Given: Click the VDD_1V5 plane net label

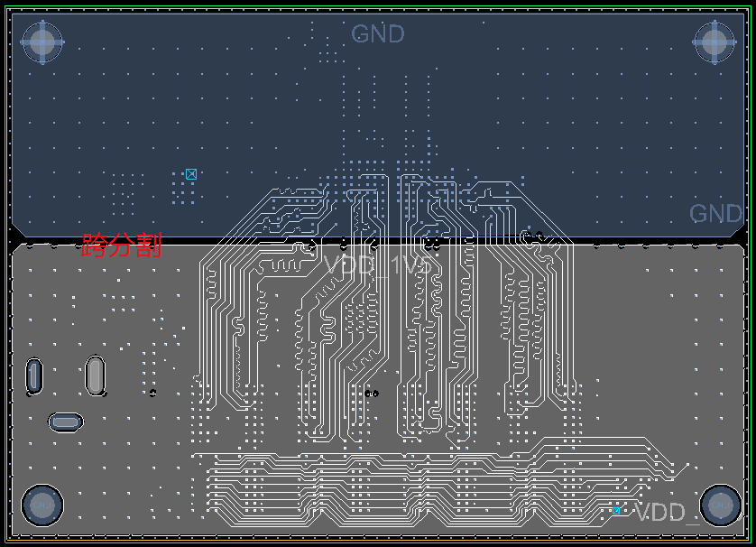Looking at the screenshot, I should click(x=377, y=264).
